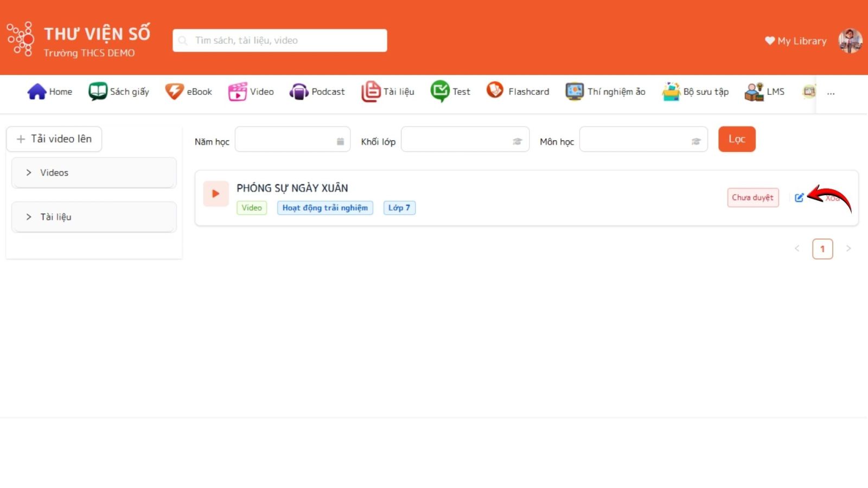Open the Khối lớp dropdown
This screenshot has height=488, width=868.
coord(464,140)
